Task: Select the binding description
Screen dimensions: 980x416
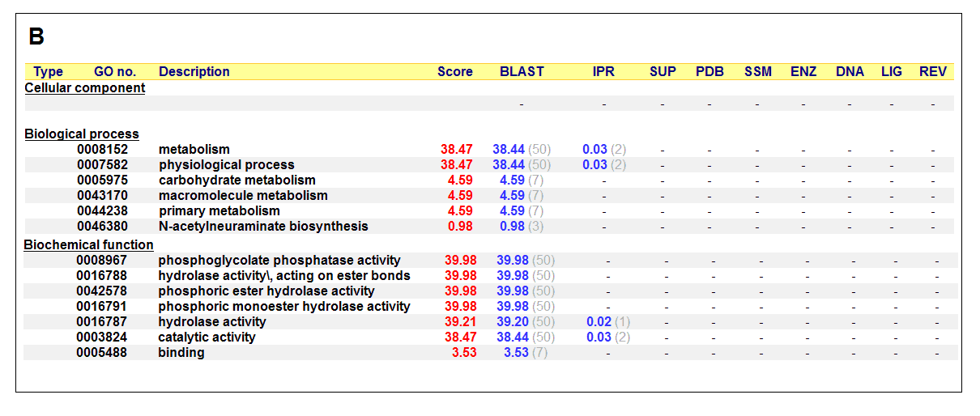Action: pos(181,352)
